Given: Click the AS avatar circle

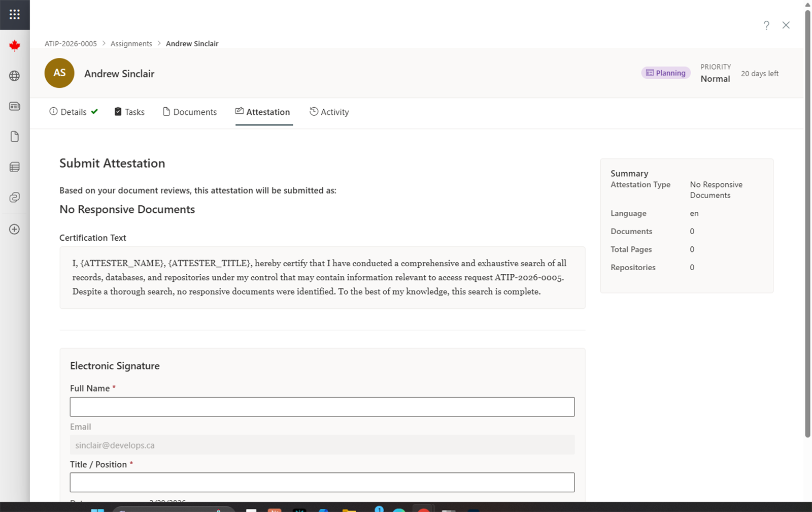Looking at the screenshot, I should [x=59, y=73].
